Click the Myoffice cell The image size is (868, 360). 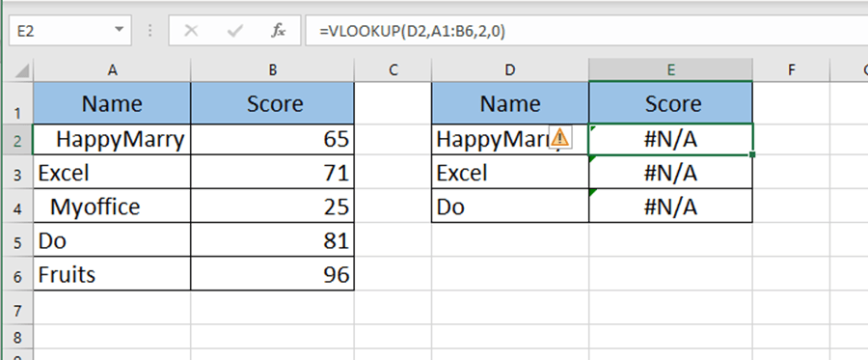[x=113, y=206]
